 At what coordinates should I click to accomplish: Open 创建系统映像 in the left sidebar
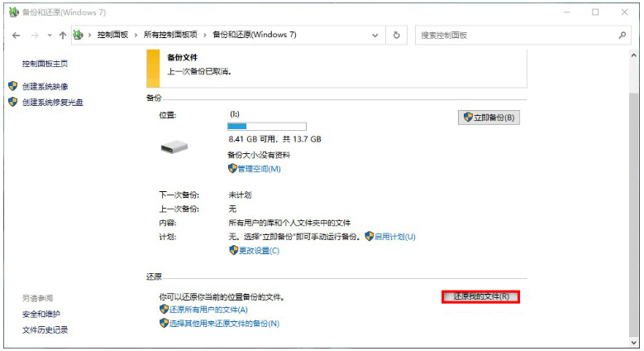pyautogui.click(x=45, y=86)
